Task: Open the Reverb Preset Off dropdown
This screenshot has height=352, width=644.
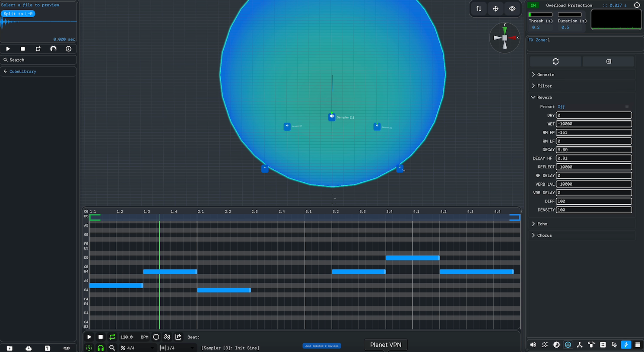Action: point(594,107)
